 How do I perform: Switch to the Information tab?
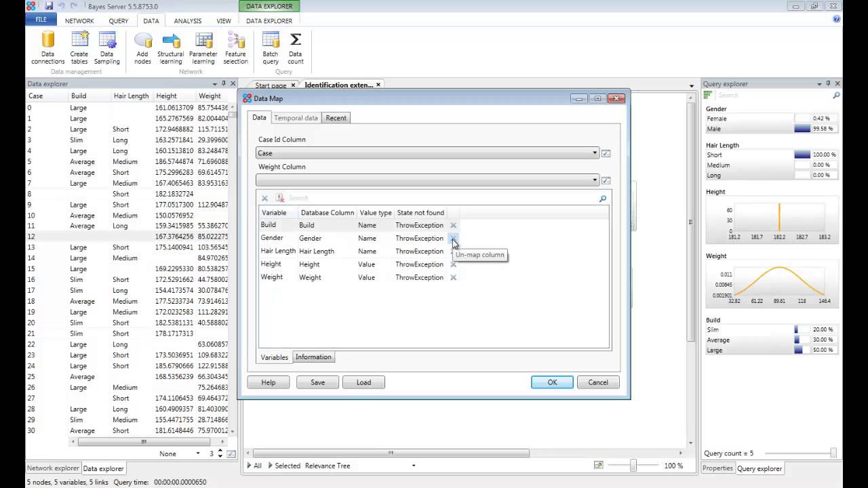313,357
